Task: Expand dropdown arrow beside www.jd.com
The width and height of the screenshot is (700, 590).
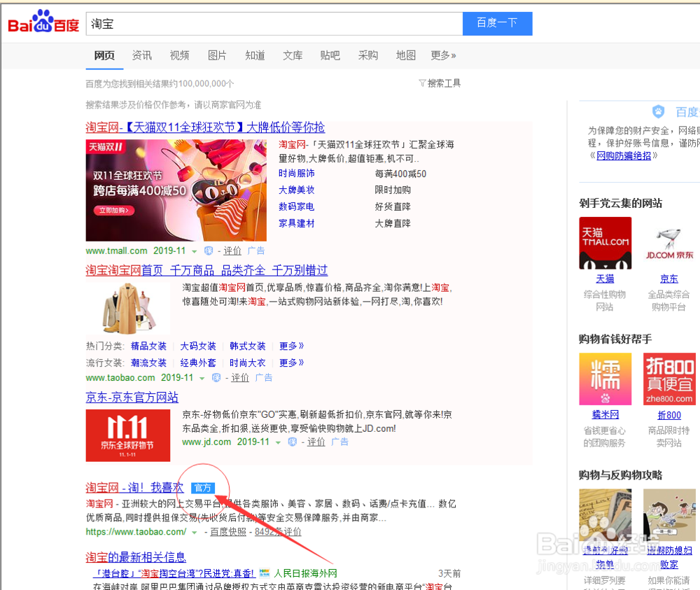Action: 278,443
